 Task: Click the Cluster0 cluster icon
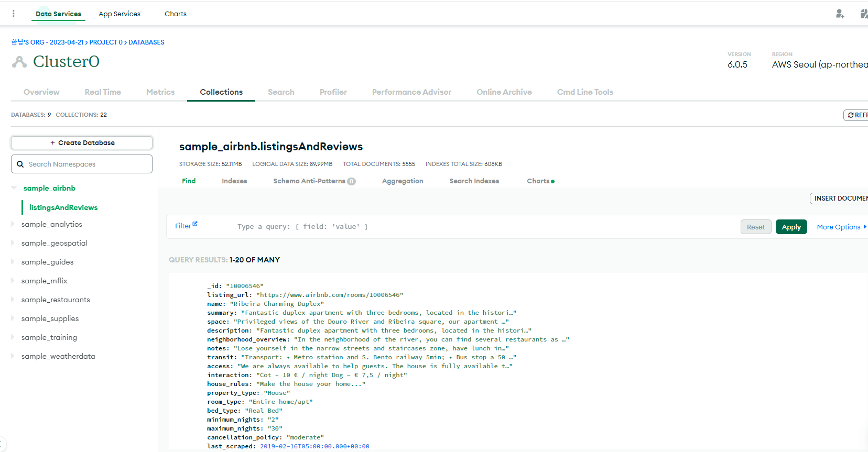19,62
